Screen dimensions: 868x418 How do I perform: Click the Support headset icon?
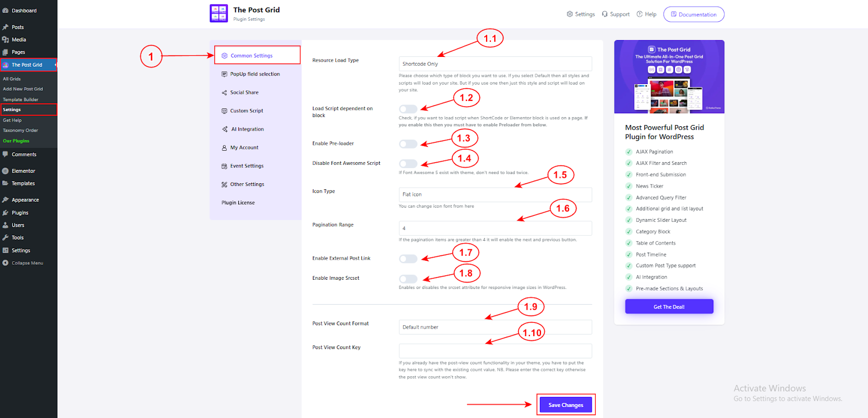tap(604, 14)
